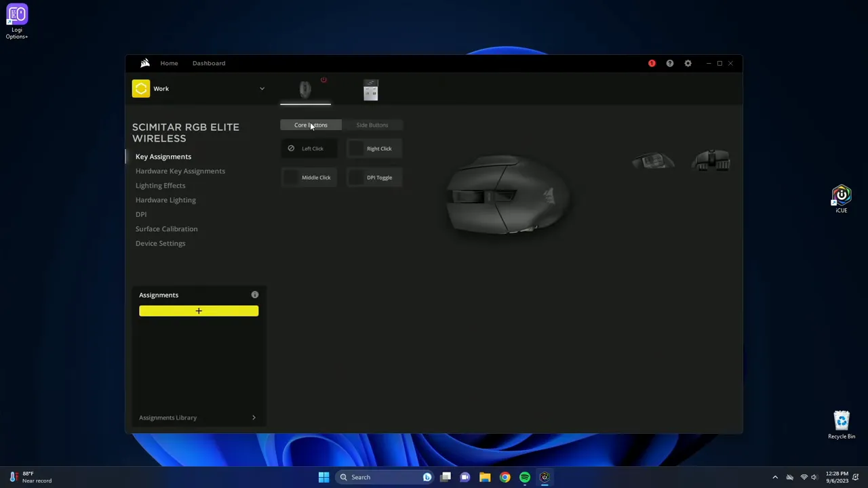Switch to the Side Buttons tab
The height and width of the screenshot is (488, 868).
click(x=372, y=125)
